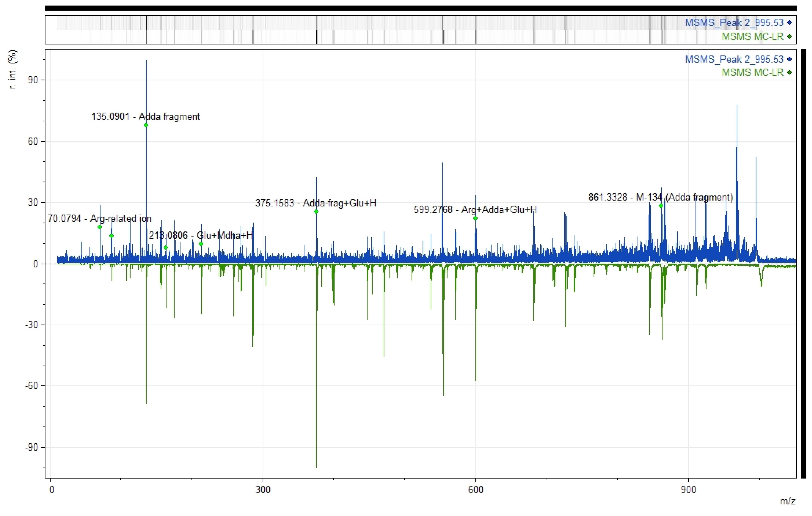Click green diamond in the top gel-strip legend
812x516 pixels.
[789, 36]
